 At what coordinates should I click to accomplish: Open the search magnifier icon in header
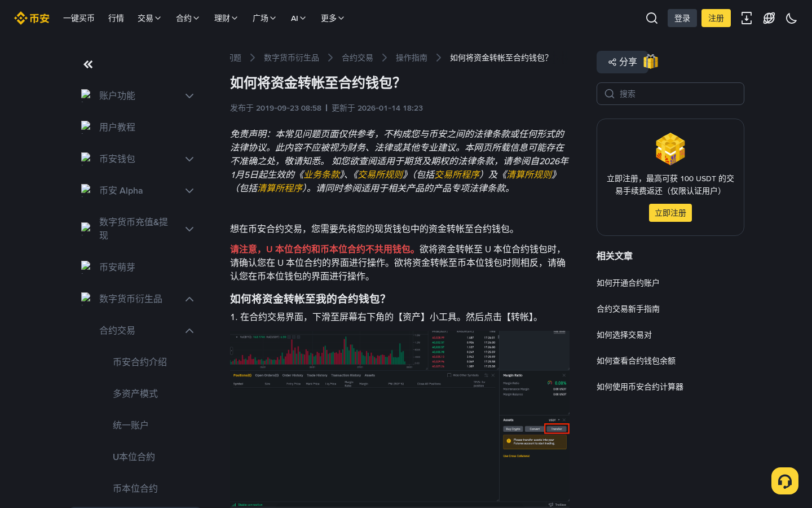click(x=652, y=18)
